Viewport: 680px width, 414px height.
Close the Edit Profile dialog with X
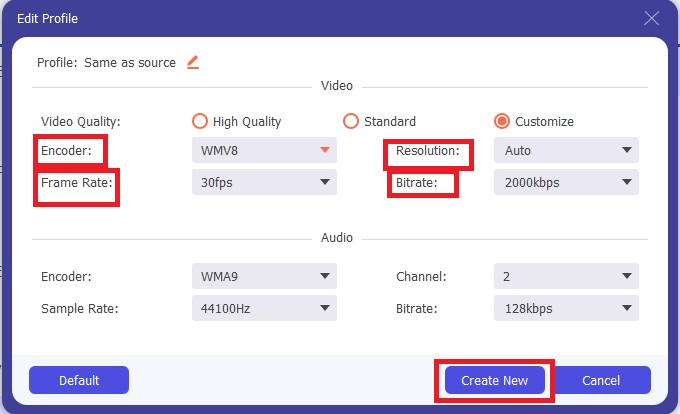pyautogui.click(x=652, y=18)
